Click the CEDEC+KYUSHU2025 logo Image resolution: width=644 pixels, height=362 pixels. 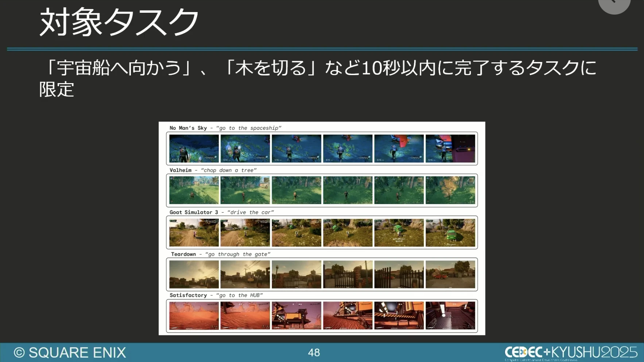point(571,352)
